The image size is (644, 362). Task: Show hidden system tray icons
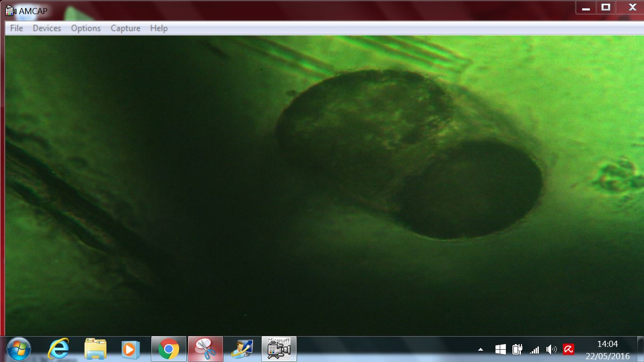click(481, 350)
